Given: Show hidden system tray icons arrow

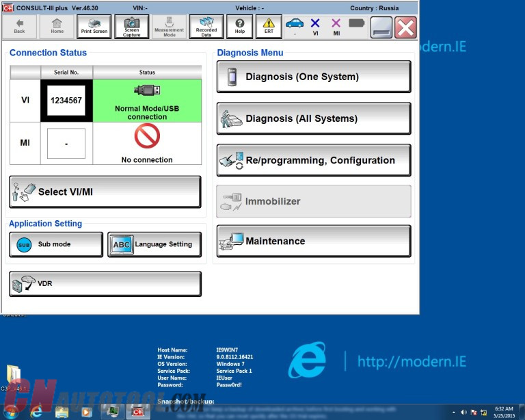Looking at the screenshot, I should click(454, 412).
